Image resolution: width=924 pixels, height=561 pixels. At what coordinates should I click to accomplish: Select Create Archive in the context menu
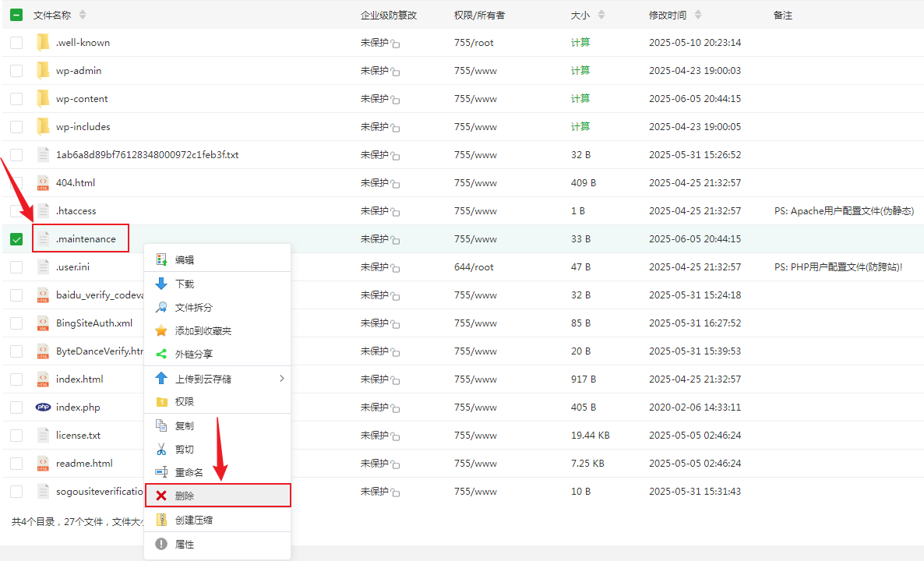point(194,520)
